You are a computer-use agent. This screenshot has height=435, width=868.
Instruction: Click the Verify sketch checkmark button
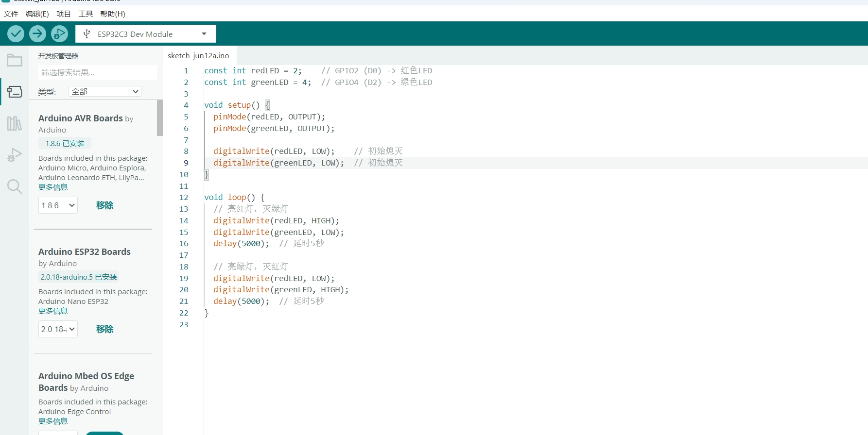(16, 33)
